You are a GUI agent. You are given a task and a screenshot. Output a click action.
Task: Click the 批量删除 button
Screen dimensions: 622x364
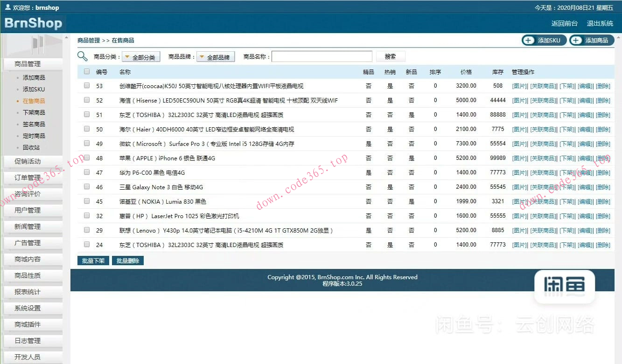click(x=127, y=261)
